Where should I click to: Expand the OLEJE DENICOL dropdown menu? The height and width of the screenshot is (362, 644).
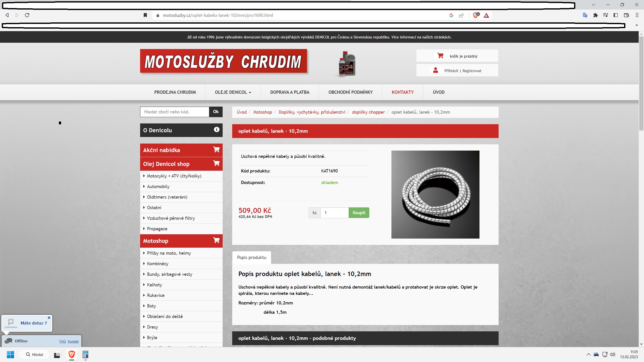233,92
